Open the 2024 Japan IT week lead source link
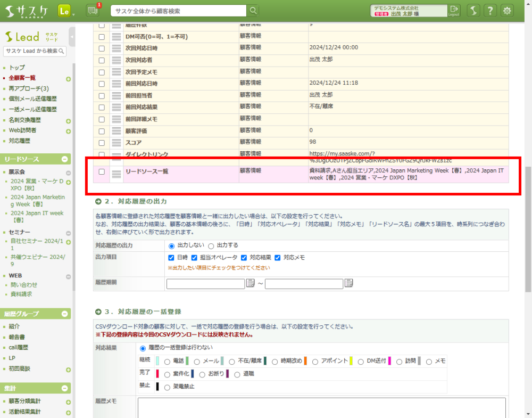 tap(37, 216)
